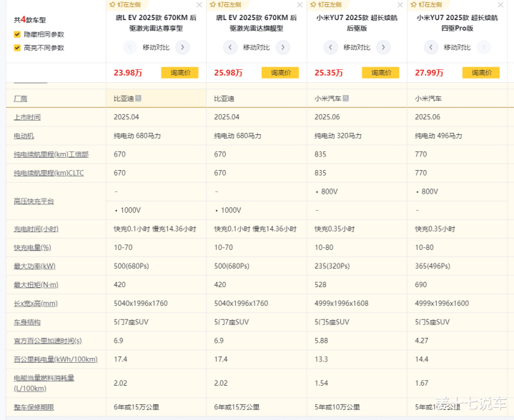514x420 pixels.
Task: Open 纯电续航里程(km)CLTC parameter label
Action: point(49,173)
